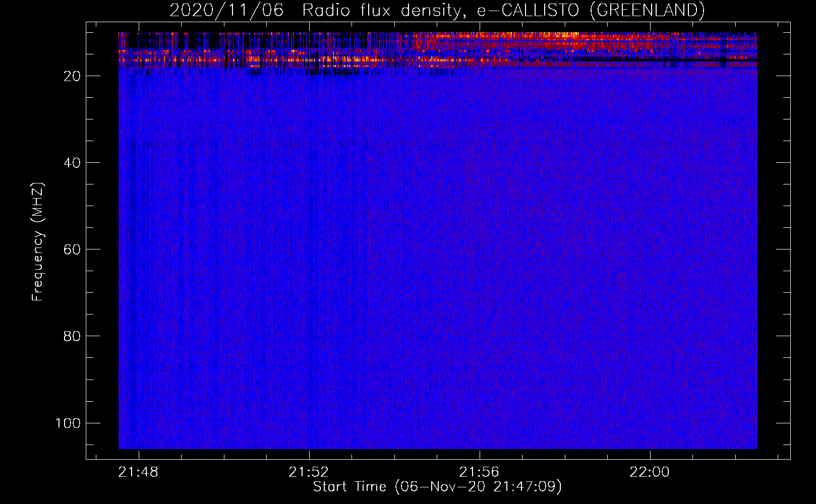Click the '80' frequency tick label
816x504 pixels.
tap(72, 336)
